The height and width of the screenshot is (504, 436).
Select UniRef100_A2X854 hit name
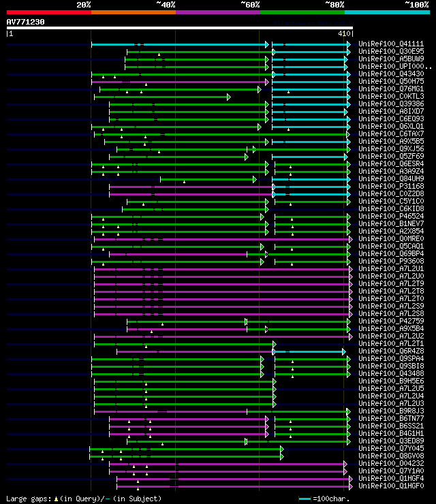[391, 231]
